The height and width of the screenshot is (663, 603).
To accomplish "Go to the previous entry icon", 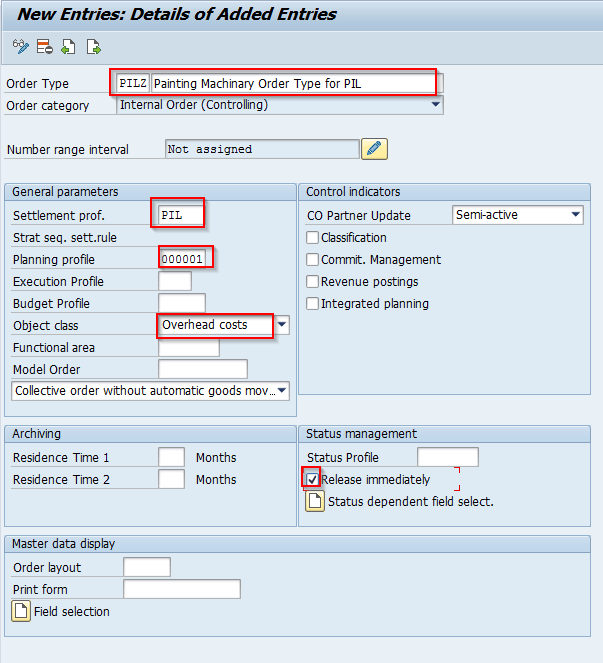I will [x=69, y=47].
